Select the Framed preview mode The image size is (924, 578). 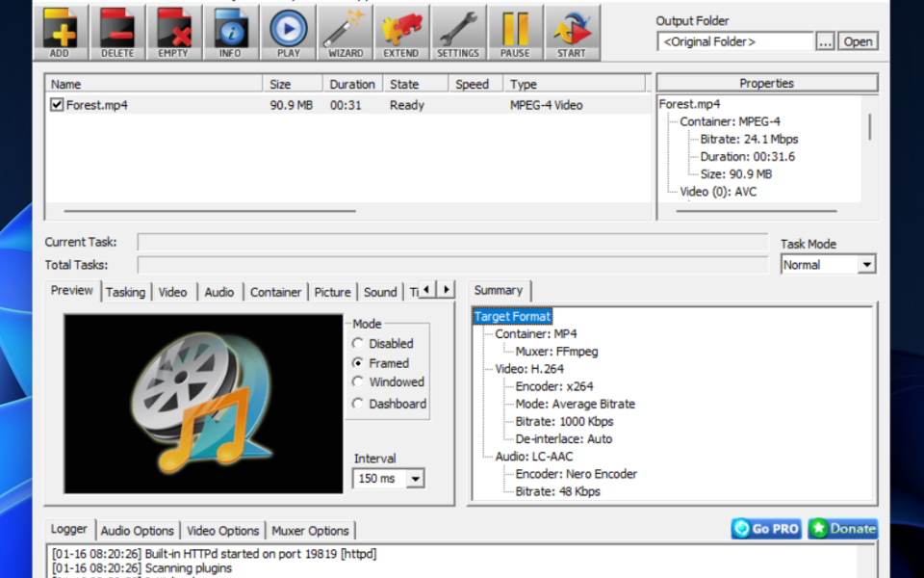coord(358,363)
